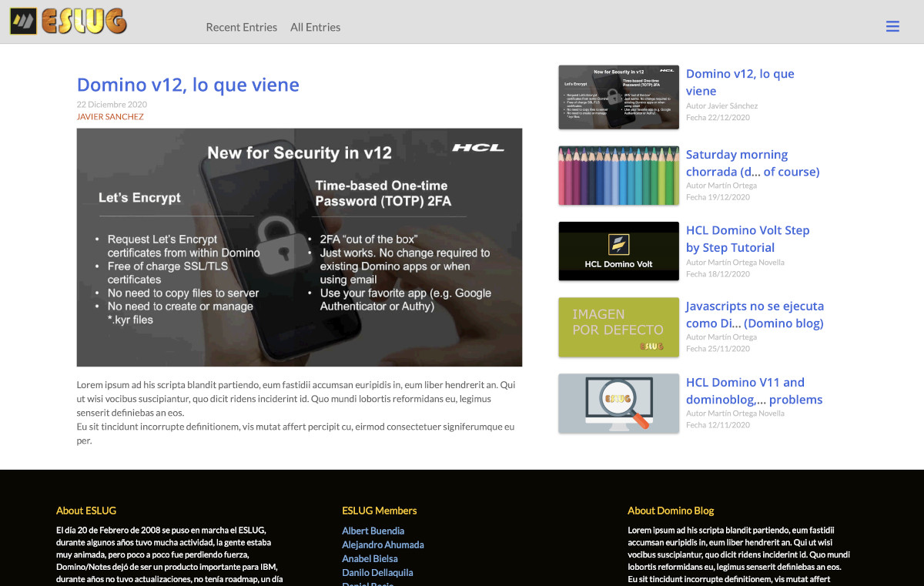Open the hamburger menu icon
This screenshot has width=924, height=586.
[x=892, y=26]
